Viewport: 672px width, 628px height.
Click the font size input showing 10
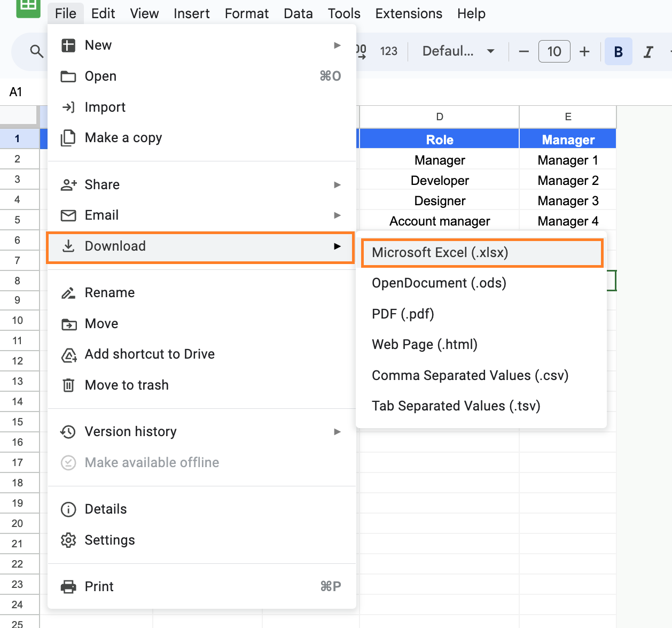click(x=554, y=51)
